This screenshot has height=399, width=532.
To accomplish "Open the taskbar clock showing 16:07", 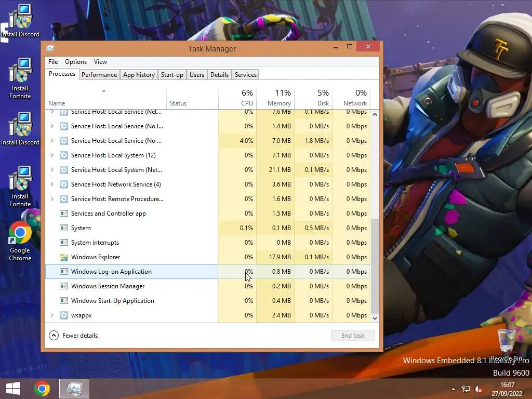I will 507,389.
